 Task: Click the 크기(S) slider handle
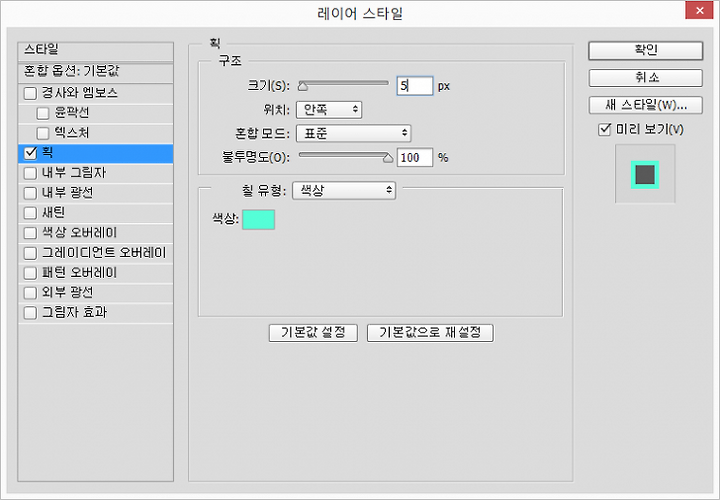(303, 86)
